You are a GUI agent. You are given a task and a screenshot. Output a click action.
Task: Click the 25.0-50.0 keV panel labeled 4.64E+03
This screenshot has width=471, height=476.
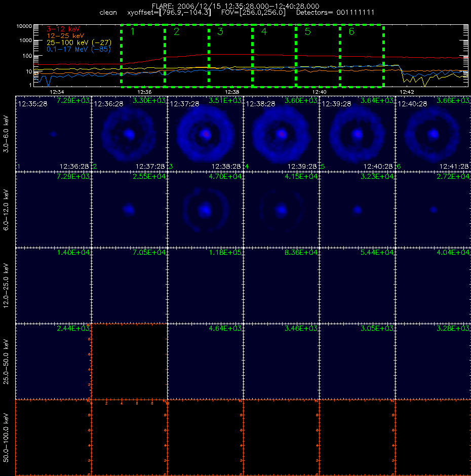[x=205, y=362]
